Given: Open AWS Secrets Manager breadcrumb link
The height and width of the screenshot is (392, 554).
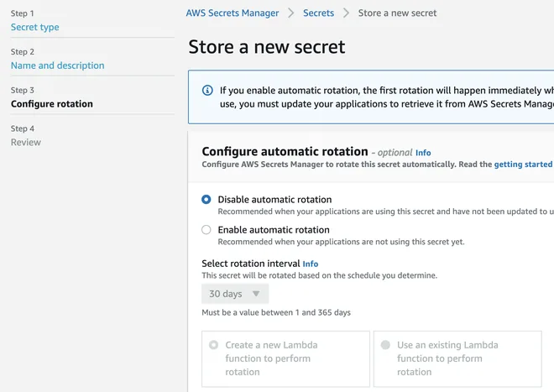Looking at the screenshot, I should click(233, 13).
